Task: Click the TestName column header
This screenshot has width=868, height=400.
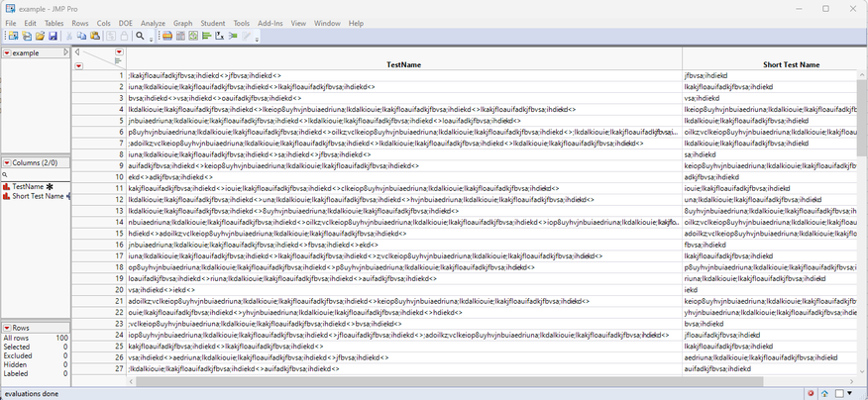Action: tap(404, 58)
